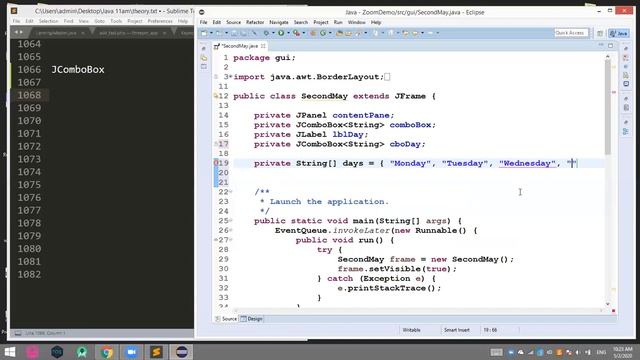Viewport: 640px width, 360px height.
Task: Select the SecondMay.java editor tab
Action: (x=239, y=46)
